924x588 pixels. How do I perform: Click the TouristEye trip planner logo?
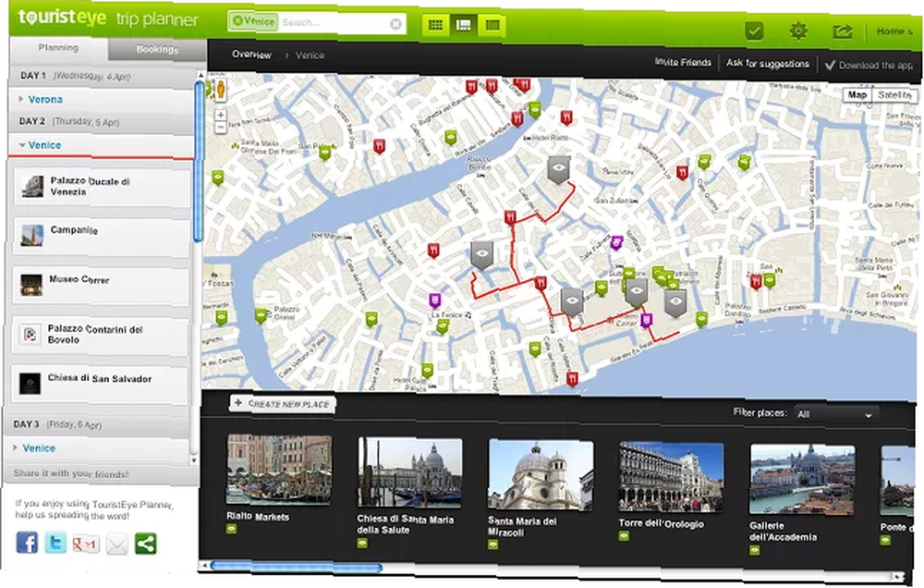(x=108, y=18)
